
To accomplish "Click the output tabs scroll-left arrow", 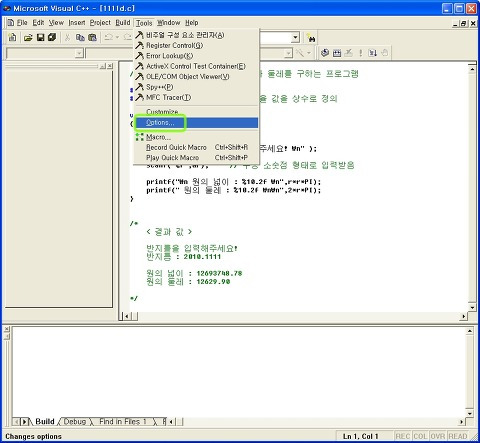I will (x=16, y=422).
